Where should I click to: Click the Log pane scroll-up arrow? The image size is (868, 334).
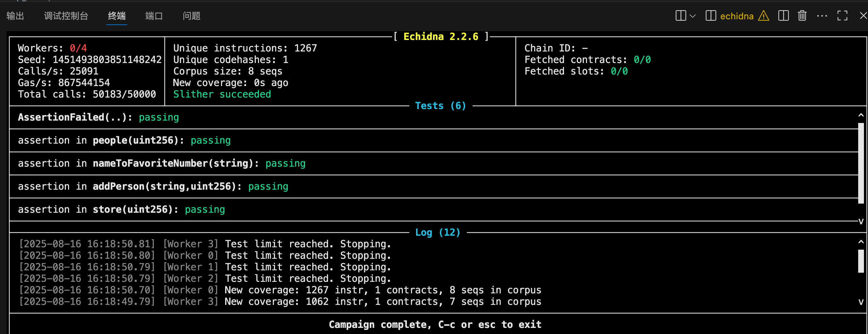[861, 242]
